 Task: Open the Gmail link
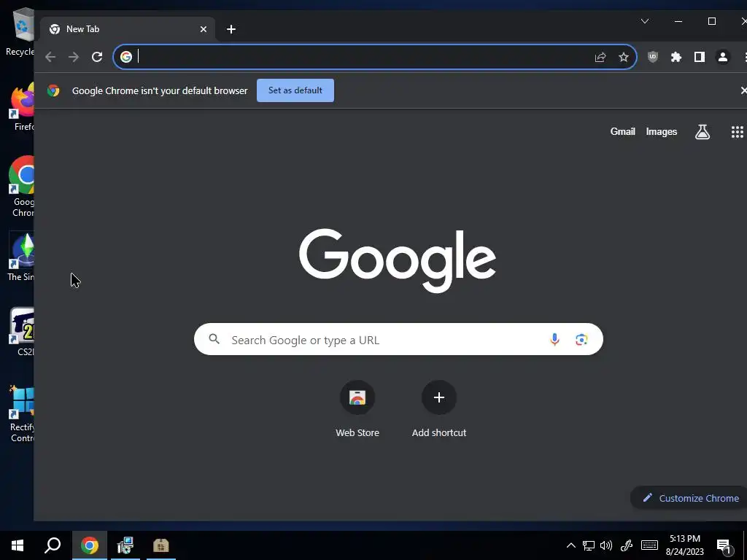coord(623,131)
